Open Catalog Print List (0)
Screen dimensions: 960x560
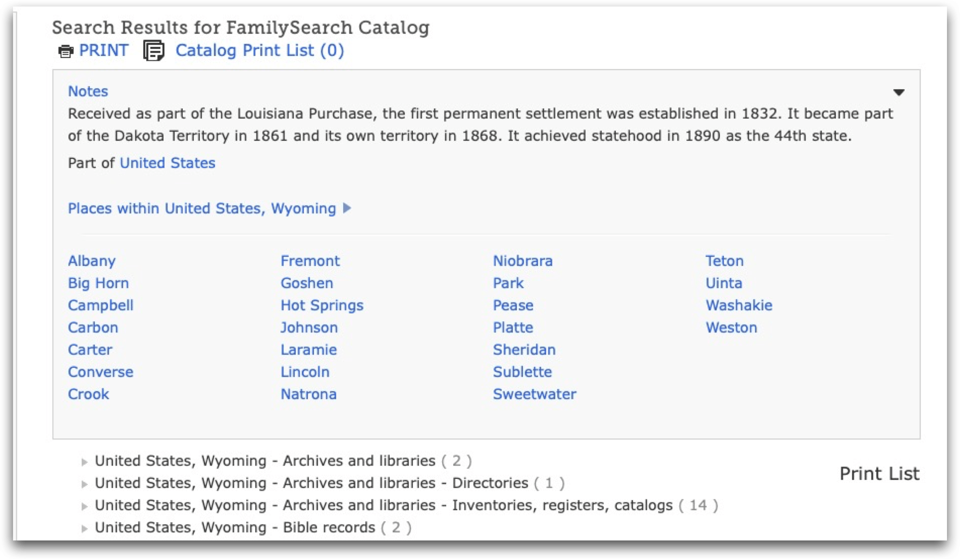(260, 50)
